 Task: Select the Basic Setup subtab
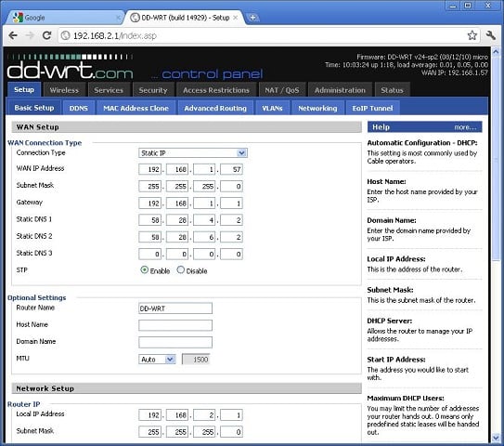pyautogui.click(x=34, y=108)
